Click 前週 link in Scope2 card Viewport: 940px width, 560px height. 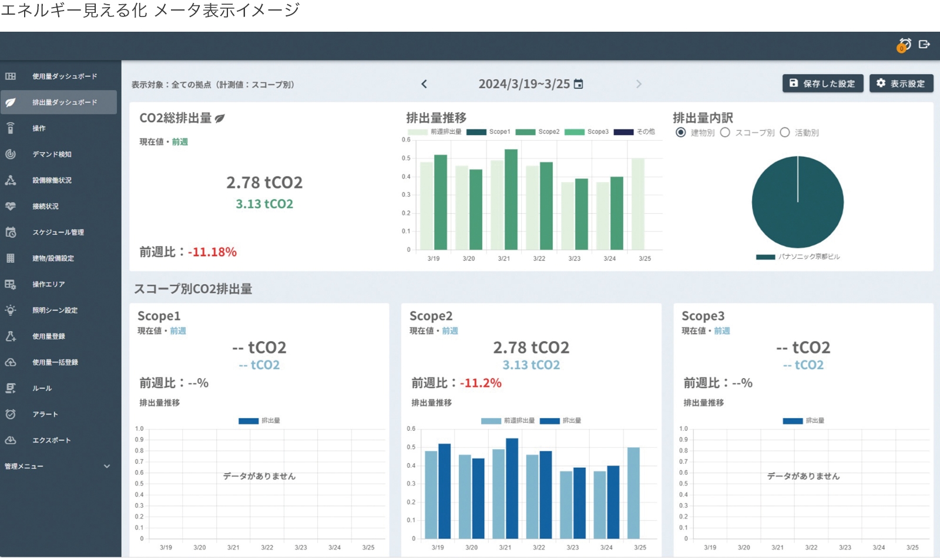coord(450,330)
